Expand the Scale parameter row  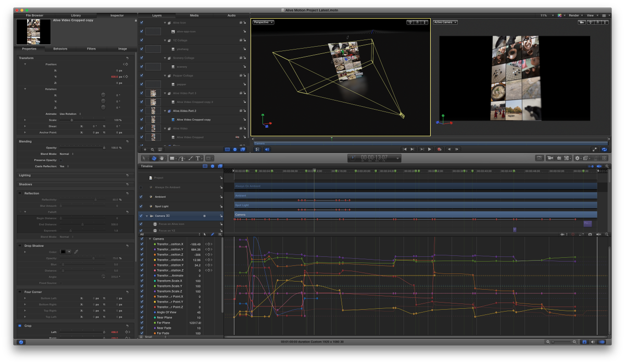pyautogui.click(x=25, y=120)
